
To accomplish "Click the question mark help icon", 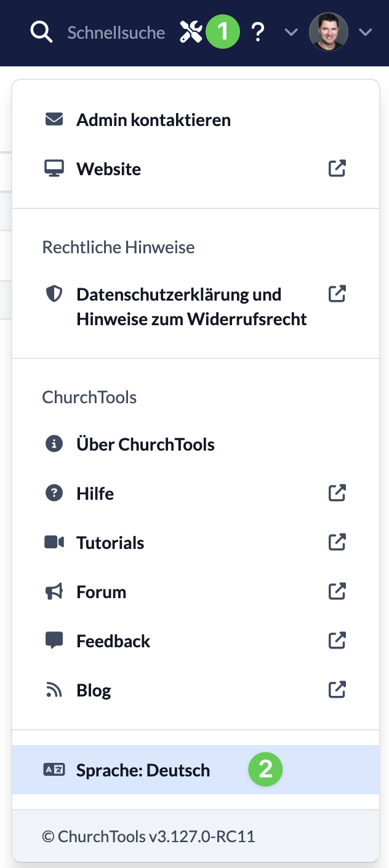I will pyautogui.click(x=259, y=32).
